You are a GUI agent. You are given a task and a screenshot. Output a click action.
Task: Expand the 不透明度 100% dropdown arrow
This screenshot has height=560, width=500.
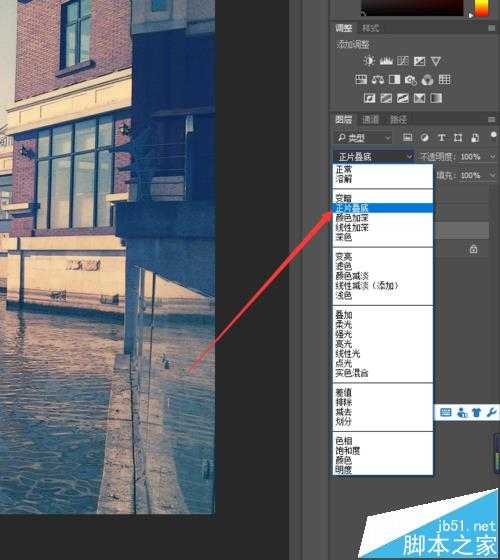coord(492,156)
